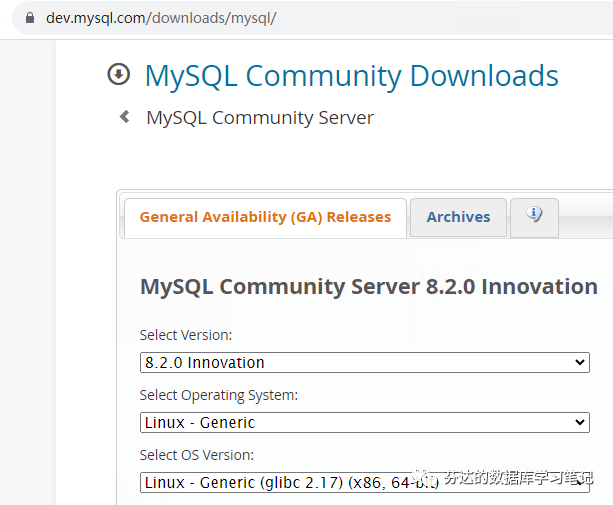Click the back chevron beside MySQL Community Server

pyautogui.click(x=125, y=117)
